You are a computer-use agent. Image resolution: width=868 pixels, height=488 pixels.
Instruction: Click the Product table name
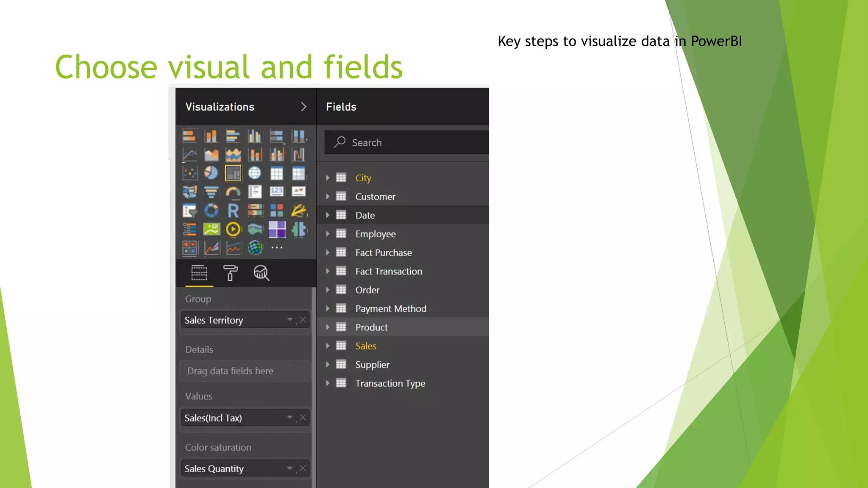pos(371,327)
